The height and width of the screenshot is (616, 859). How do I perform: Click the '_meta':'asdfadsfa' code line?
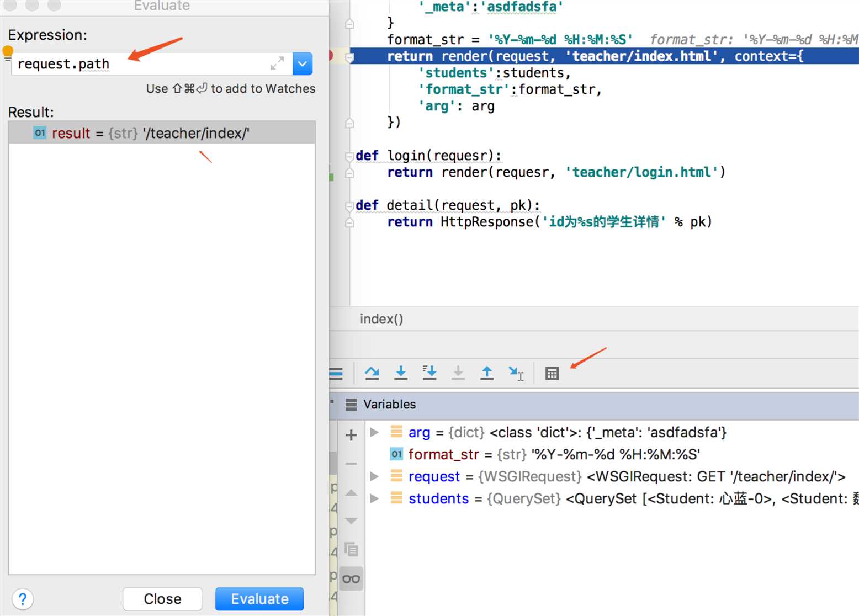point(491,7)
